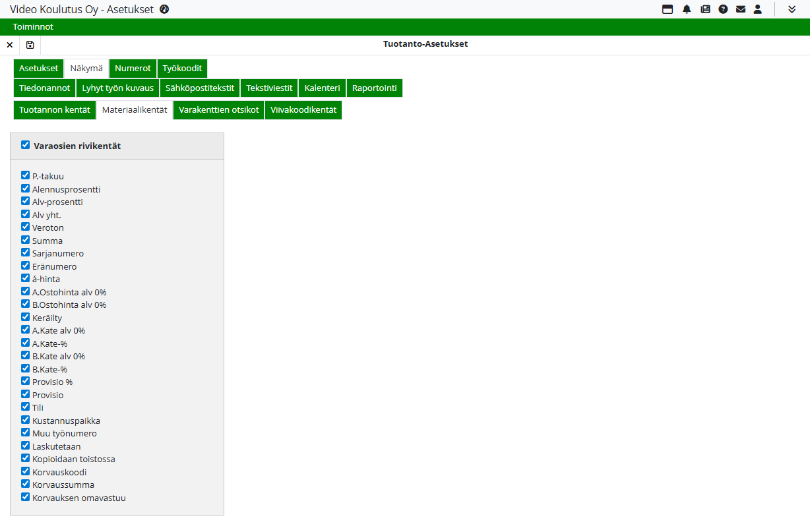Open the user profile icon

758,9
